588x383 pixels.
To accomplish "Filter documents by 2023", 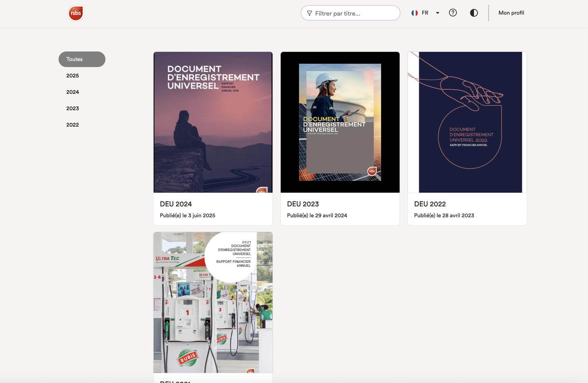I will (x=73, y=108).
